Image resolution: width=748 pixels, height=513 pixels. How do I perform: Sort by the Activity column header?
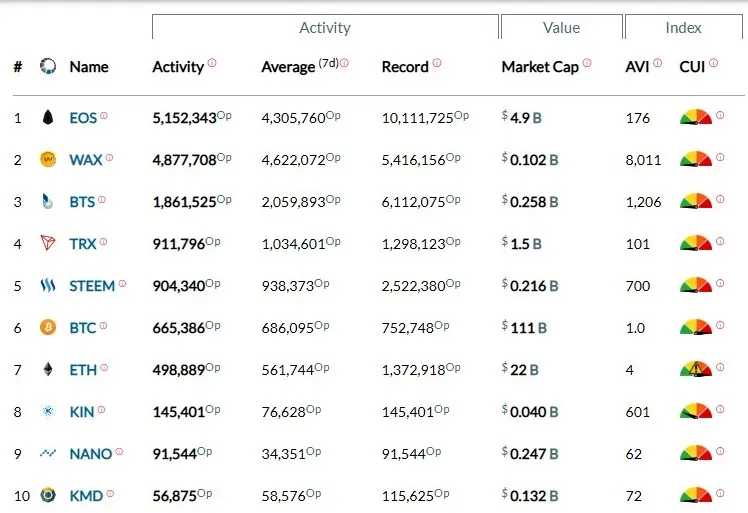178,67
